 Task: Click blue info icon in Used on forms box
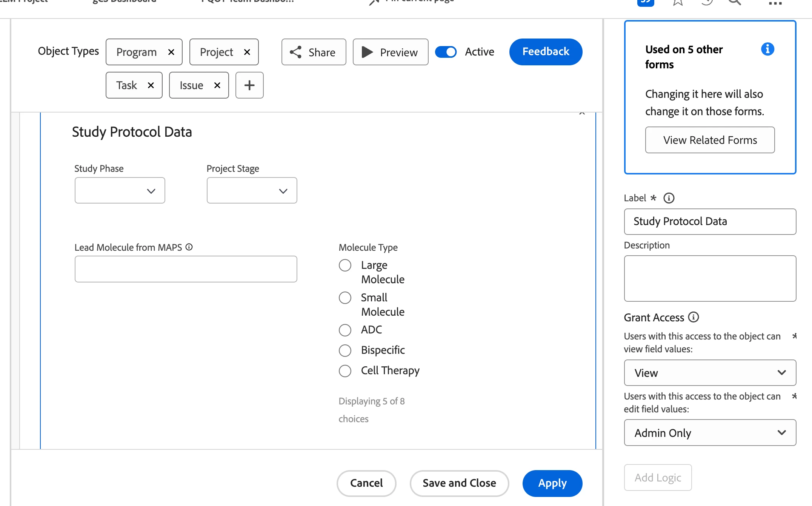click(767, 49)
